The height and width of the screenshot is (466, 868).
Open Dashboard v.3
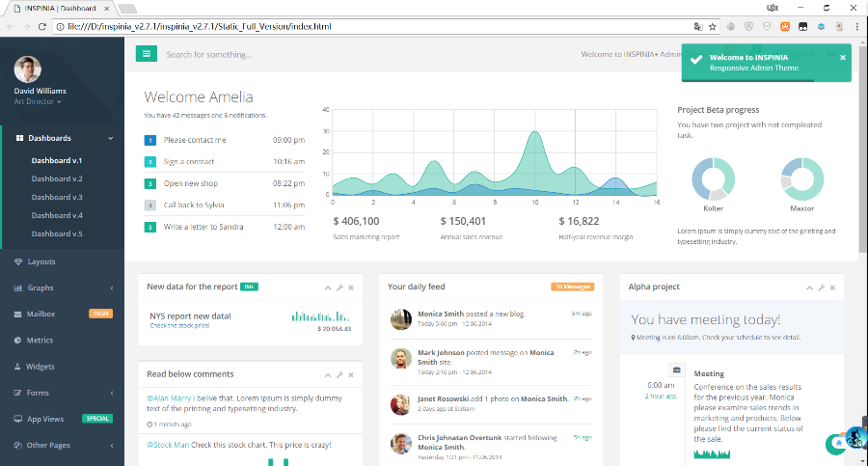pyautogui.click(x=57, y=197)
